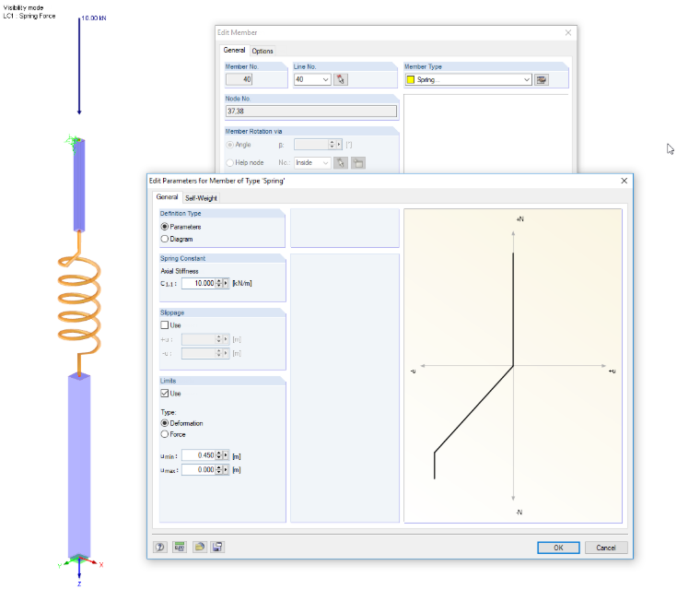Click the Node No. field showing 37,38
Viewport: 700px width, 601px height.
click(x=311, y=112)
